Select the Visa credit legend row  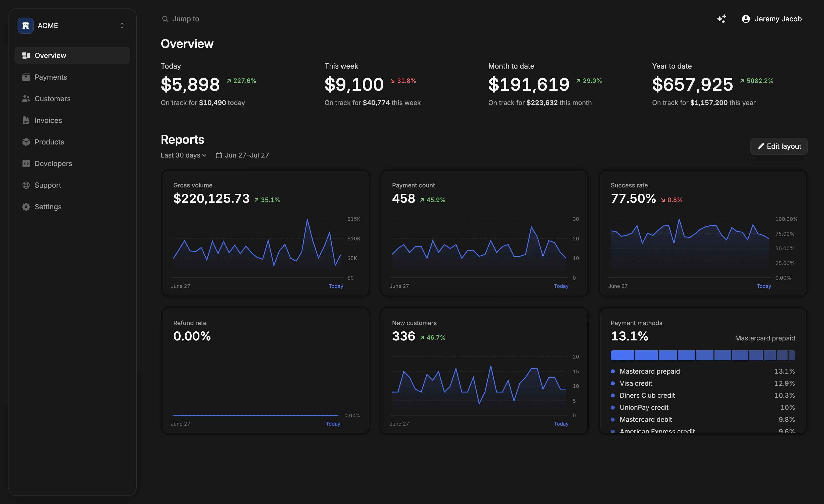click(703, 383)
